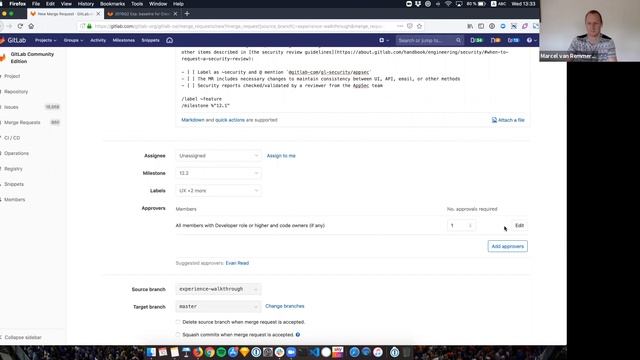Open the Assignee dropdown

(218, 156)
